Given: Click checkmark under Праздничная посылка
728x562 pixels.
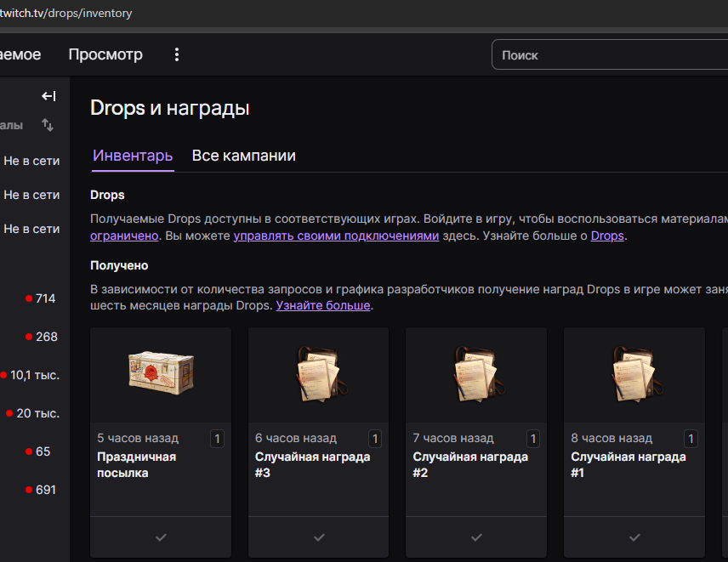Looking at the screenshot, I should (161, 537).
